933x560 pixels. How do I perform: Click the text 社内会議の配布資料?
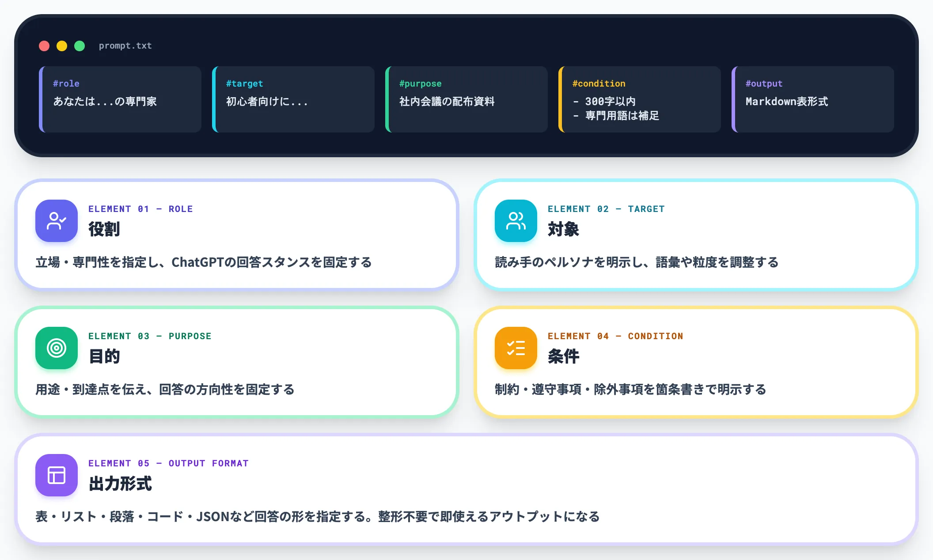pos(447,102)
